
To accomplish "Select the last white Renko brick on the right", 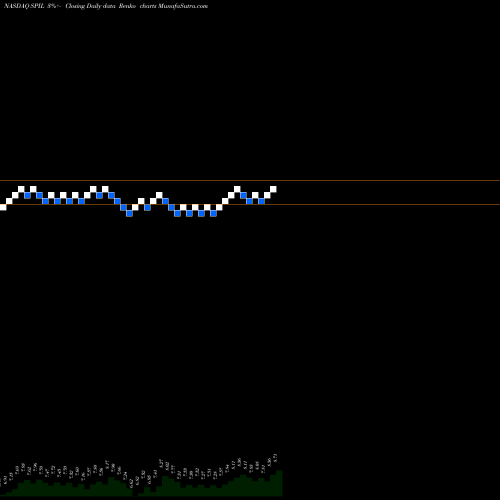I will pyautogui.click(x=273, y=189).
